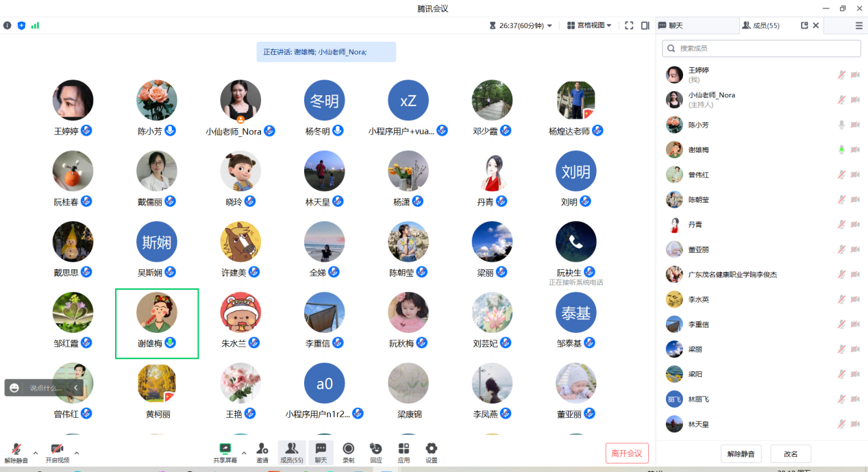The height and width of the screenshot is (472, 868).
Task: Start recording with the 录制 icon
Action: 348,449
